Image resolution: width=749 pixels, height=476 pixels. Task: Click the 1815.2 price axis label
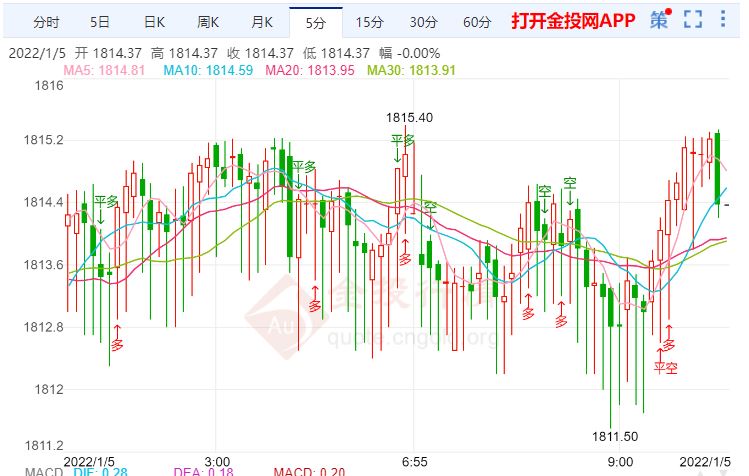(43, 140)
